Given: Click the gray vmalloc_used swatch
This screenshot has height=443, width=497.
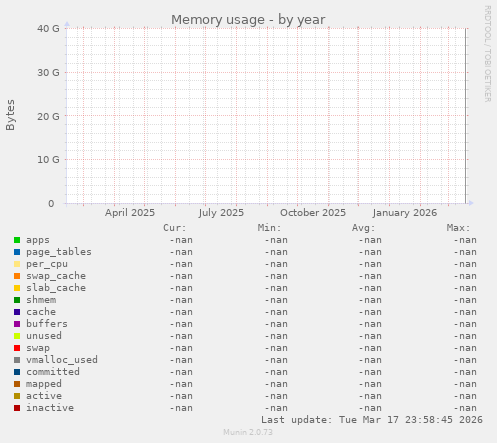Looking at the screenshot, I should (x=17, y=360).
